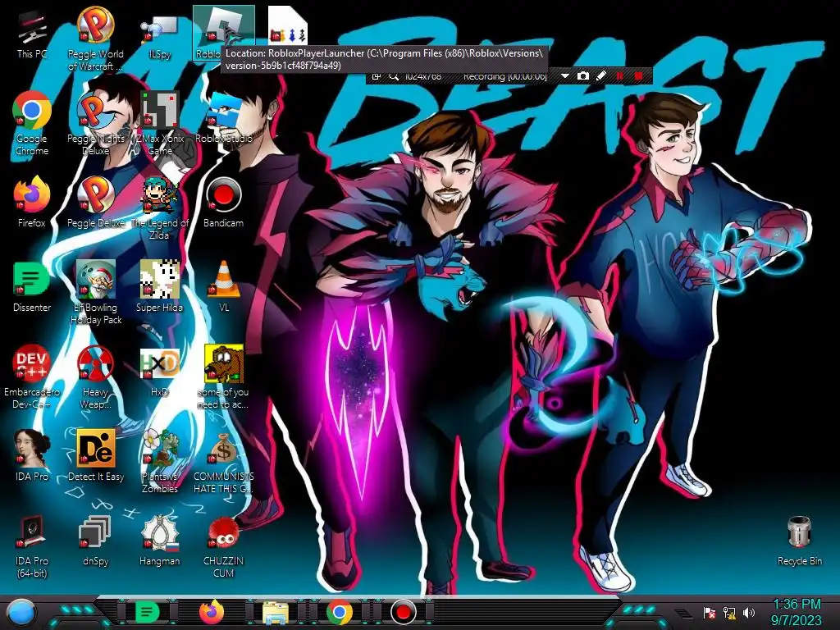Open the Recycle Bin
The height and width of the screenshot is (630, 840).
[x=799, y=540]
